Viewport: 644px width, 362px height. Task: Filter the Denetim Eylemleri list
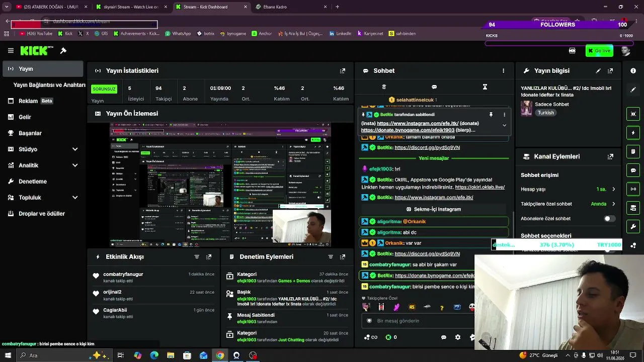(331, 257)
